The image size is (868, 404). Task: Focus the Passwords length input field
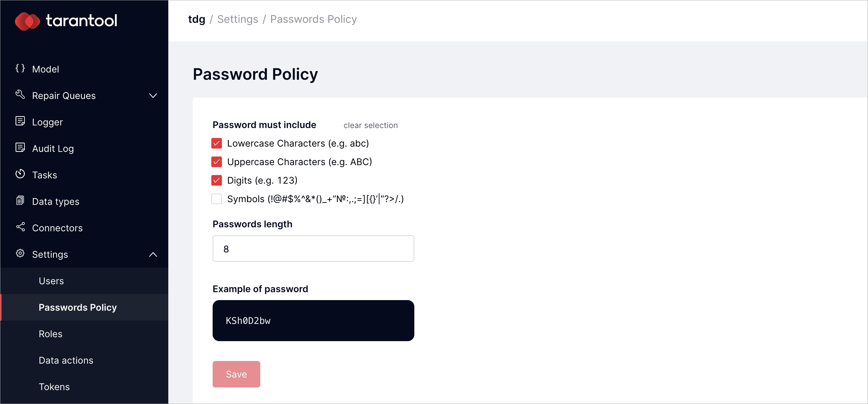click(313, 249)
